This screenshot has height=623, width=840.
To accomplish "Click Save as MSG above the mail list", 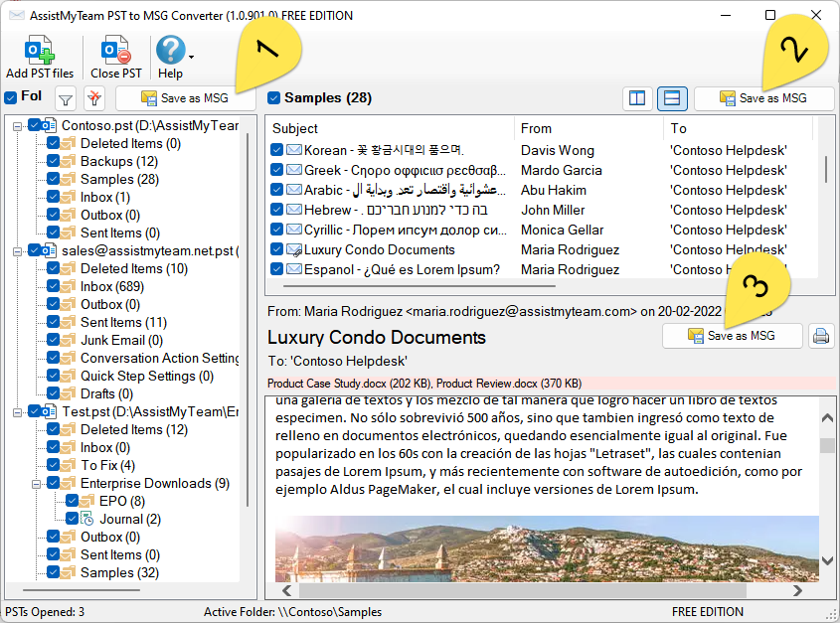I will (763, 98).
